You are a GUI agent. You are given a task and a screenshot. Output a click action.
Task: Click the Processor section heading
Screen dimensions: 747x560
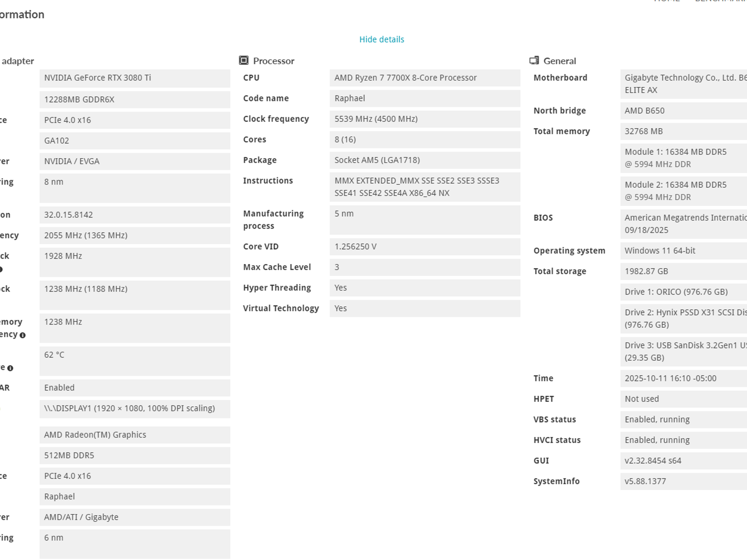point(274,61)
